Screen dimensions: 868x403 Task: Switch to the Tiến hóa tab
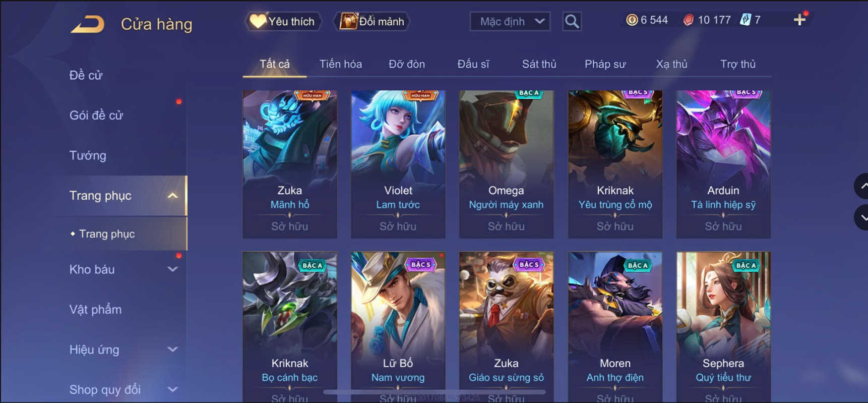[x=341, y=64]
